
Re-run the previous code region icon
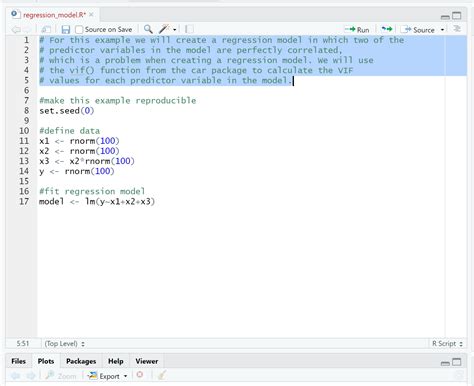[x=387, y=29]
